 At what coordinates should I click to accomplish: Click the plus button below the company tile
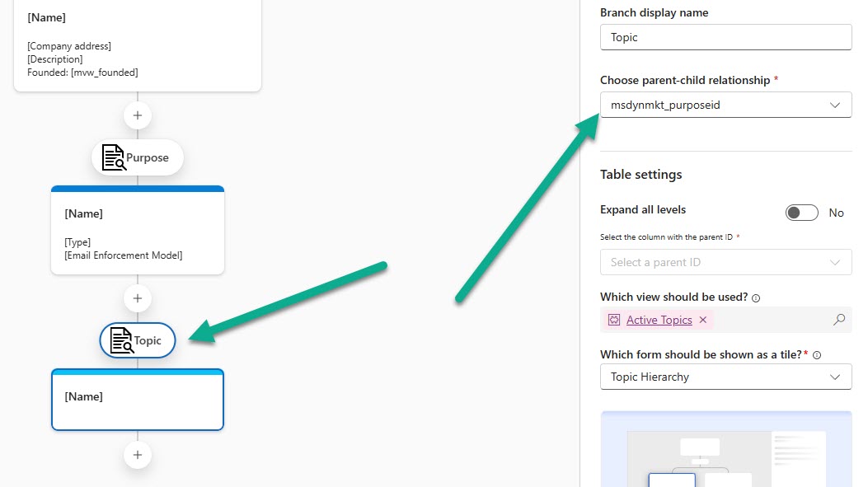pyautogui.click(x=138, y=115)
